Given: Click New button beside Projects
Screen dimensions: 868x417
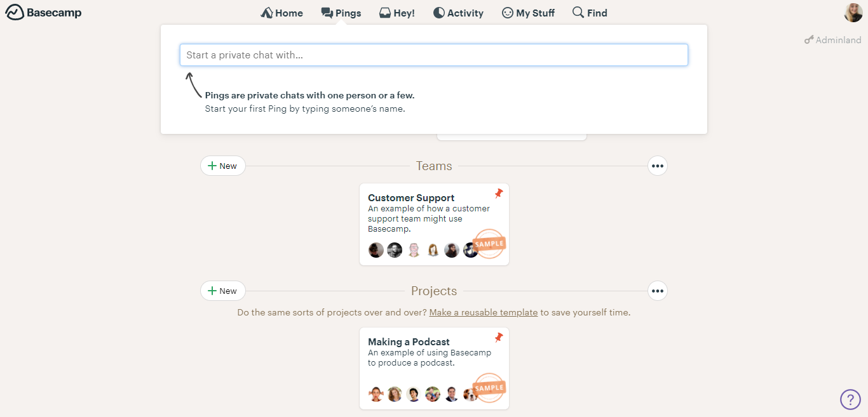Looking at the screenshot, I should click(223, 291).
